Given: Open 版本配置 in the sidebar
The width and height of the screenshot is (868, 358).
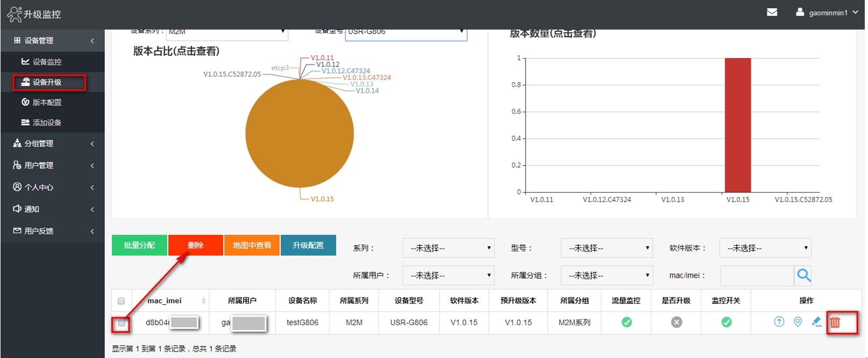Looking at the screenshot, I should (47, 103).
